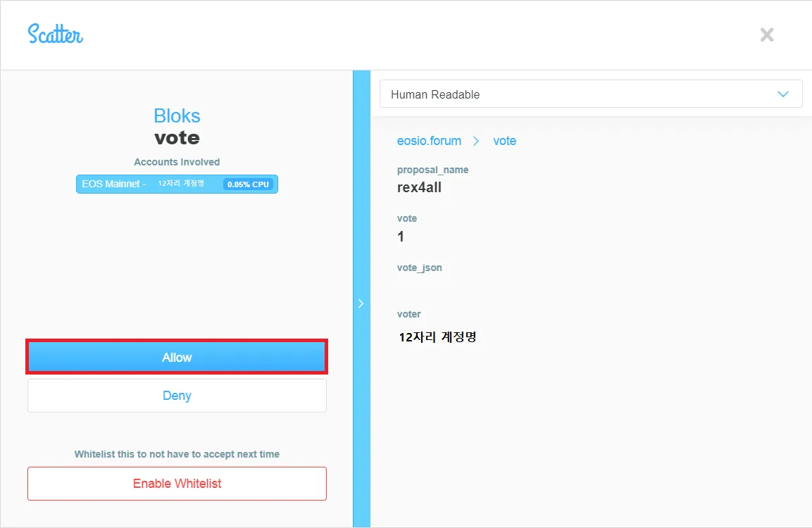The image size is (812, 528).
Task: Open the Human Readable dropdown
Action: (591, 94)
